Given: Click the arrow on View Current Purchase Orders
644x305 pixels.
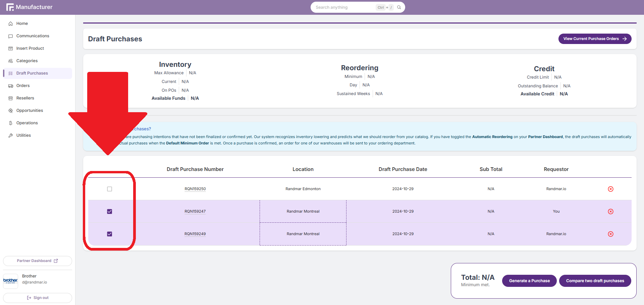Looking at the screenshot, I should [x=625, y=39].
